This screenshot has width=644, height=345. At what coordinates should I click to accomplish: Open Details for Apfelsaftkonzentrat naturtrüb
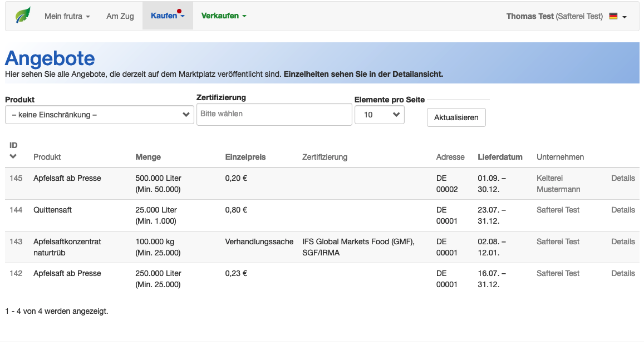click(623, 242)
